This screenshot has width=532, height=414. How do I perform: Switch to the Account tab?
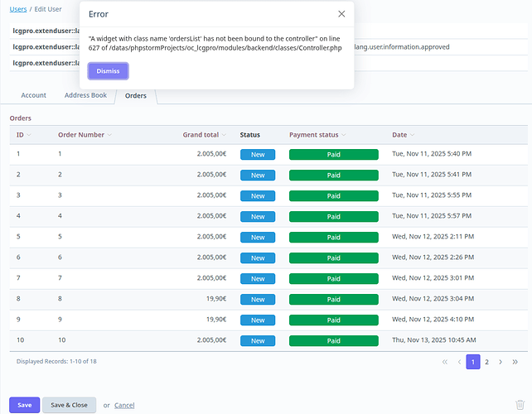pos(33,95)
